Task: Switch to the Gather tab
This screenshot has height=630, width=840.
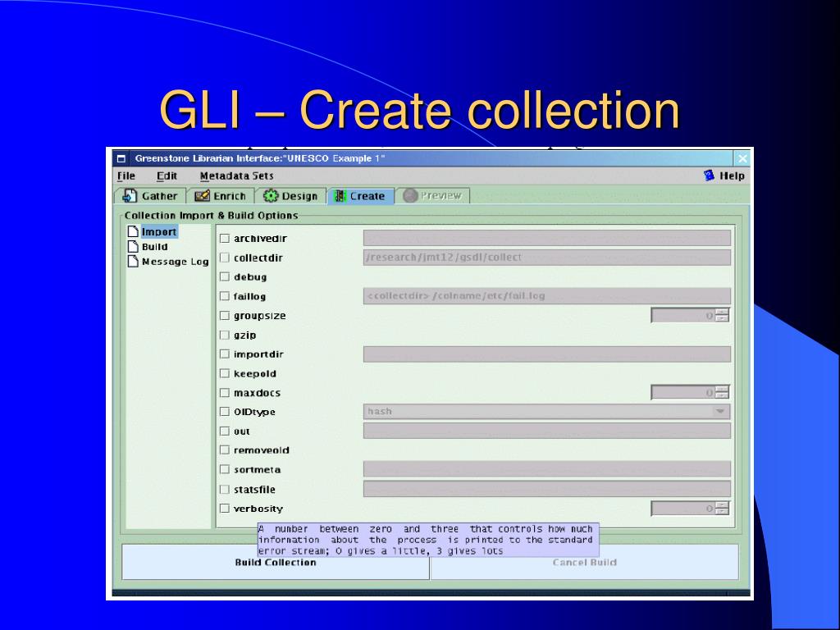Action: click(151, 196)
